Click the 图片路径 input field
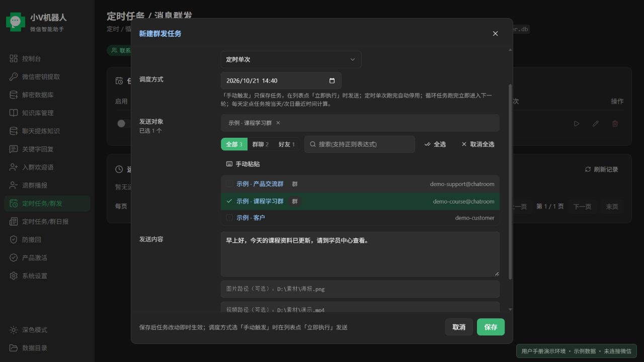 pos(360,289)
